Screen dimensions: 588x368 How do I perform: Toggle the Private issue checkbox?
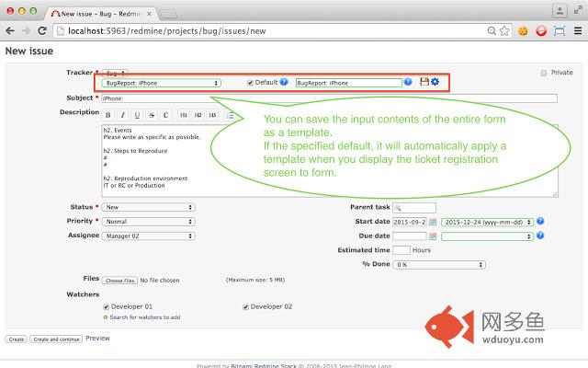(543, 73)
